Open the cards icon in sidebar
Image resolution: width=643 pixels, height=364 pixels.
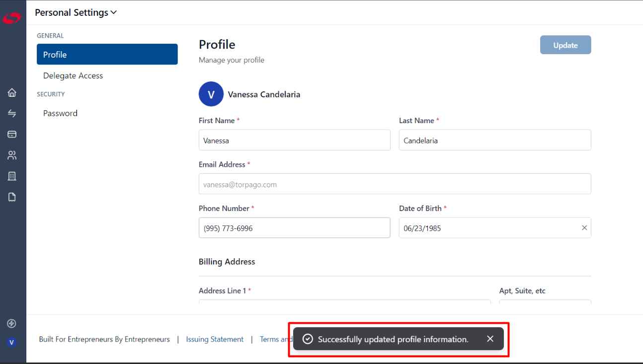pos(12,135)
